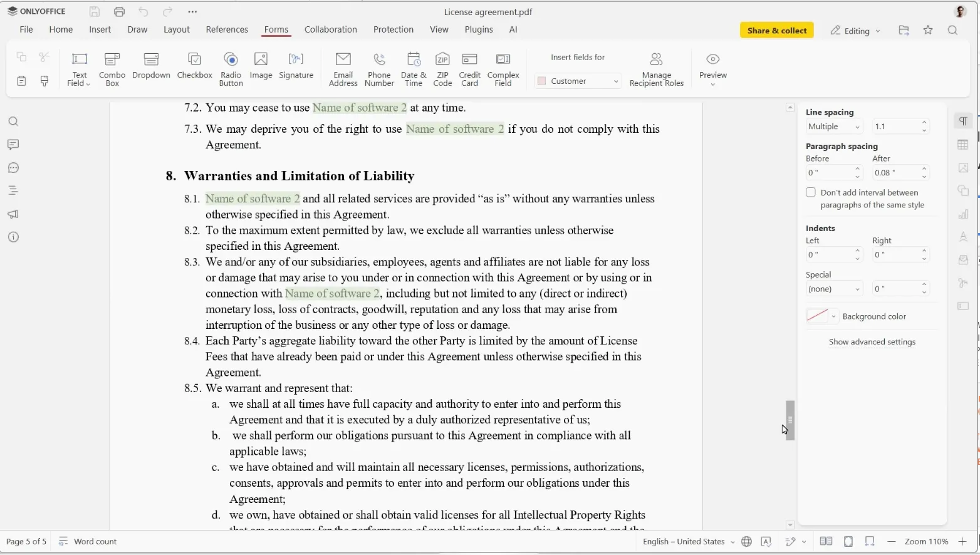Switch to the Layout tab
The image size is (980, 555).
coord(177,29)
